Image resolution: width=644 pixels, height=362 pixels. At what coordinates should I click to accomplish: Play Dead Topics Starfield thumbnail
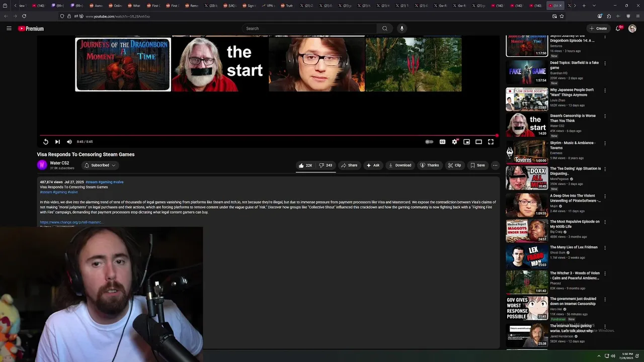527,72
